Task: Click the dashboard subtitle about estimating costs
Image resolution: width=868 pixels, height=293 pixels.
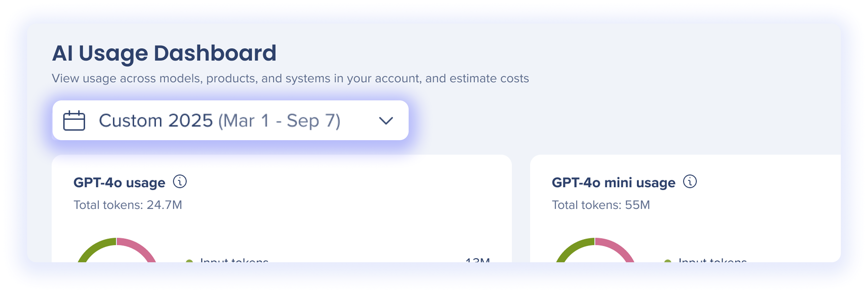Action: pos(290,78)
